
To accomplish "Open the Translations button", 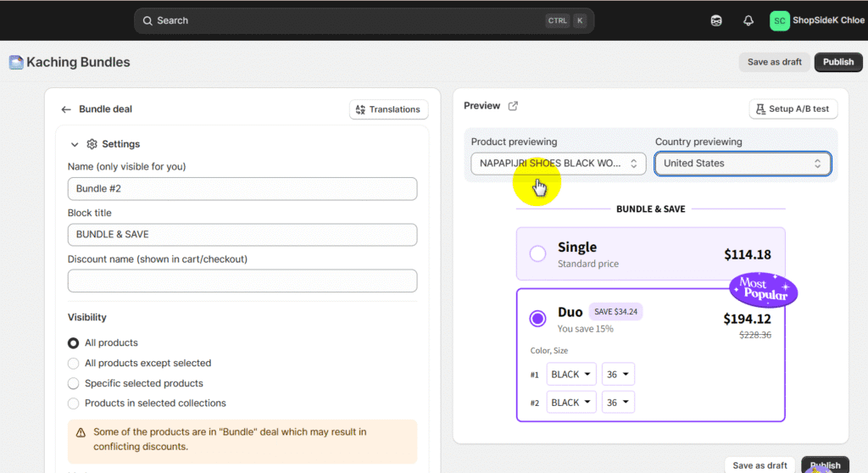I will (x=388, y=109).
